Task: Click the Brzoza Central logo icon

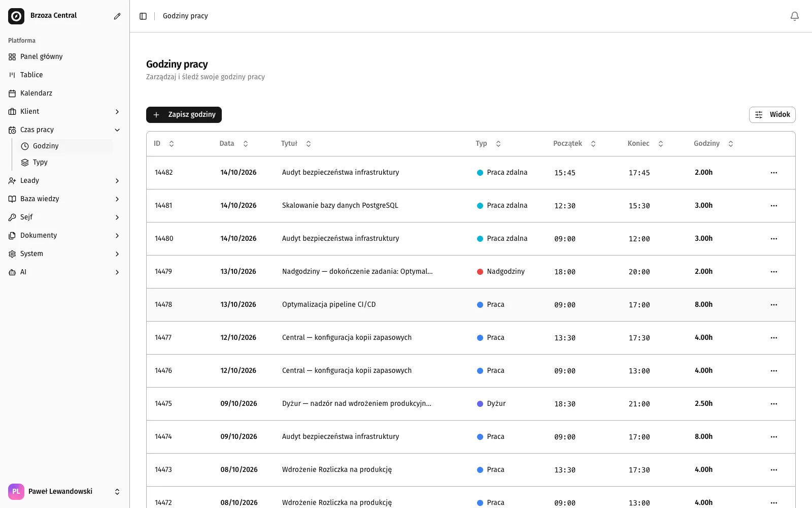Action: tap(16, 16)
